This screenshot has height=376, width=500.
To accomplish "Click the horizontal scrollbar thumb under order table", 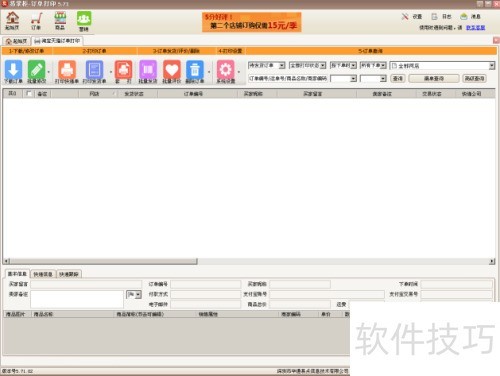I will (103, 261).
